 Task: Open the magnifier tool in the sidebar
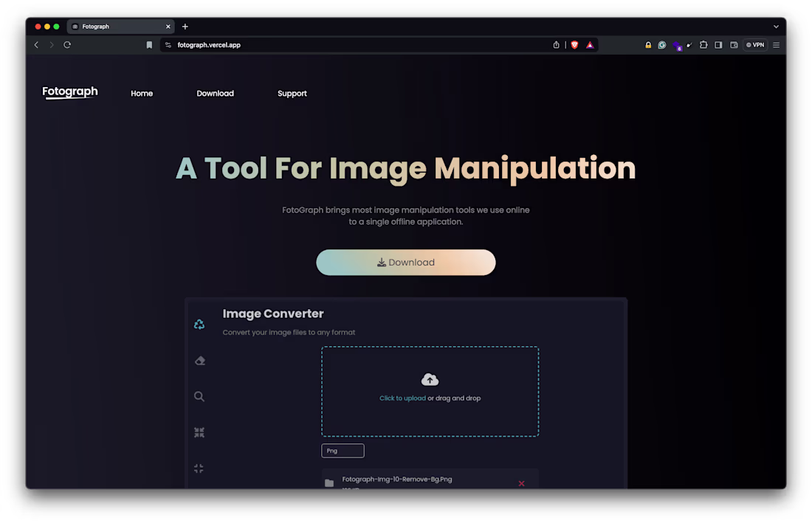point(199,396)
